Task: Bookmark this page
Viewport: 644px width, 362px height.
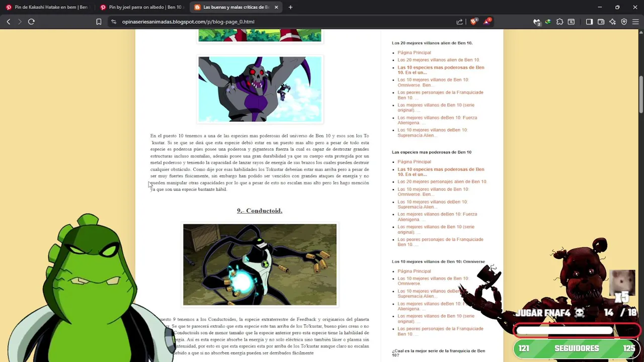Action: pos(99,22)
